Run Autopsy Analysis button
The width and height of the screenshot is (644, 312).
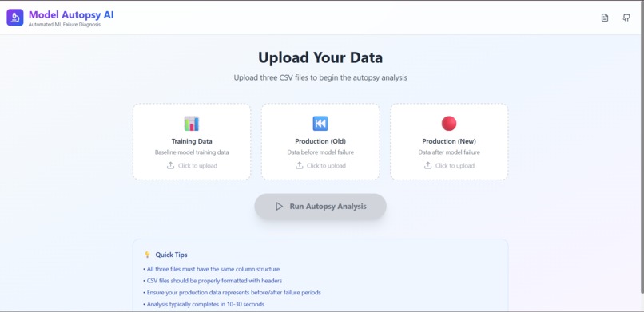point(320,206)
